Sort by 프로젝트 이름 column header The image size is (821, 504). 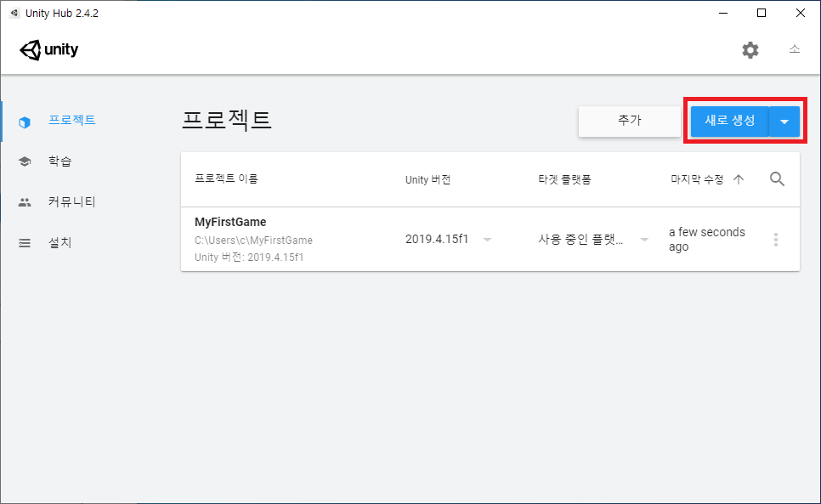(226, 178)
